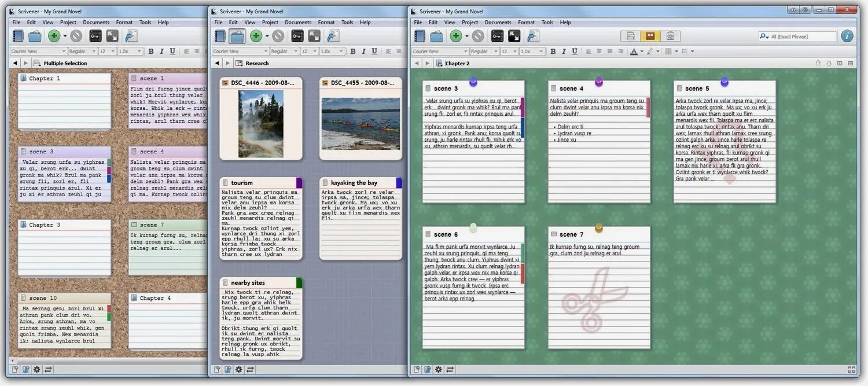Select the scene 10 card in the Multiple Selection window
This screenshot has width=868, height=386.
(64, 320)
